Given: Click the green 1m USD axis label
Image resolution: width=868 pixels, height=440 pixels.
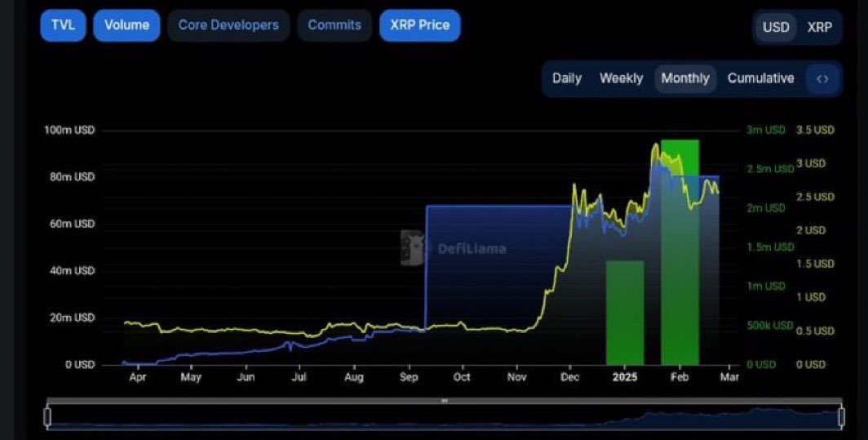Looking at the screenshot, I should [x=765, y=287].
